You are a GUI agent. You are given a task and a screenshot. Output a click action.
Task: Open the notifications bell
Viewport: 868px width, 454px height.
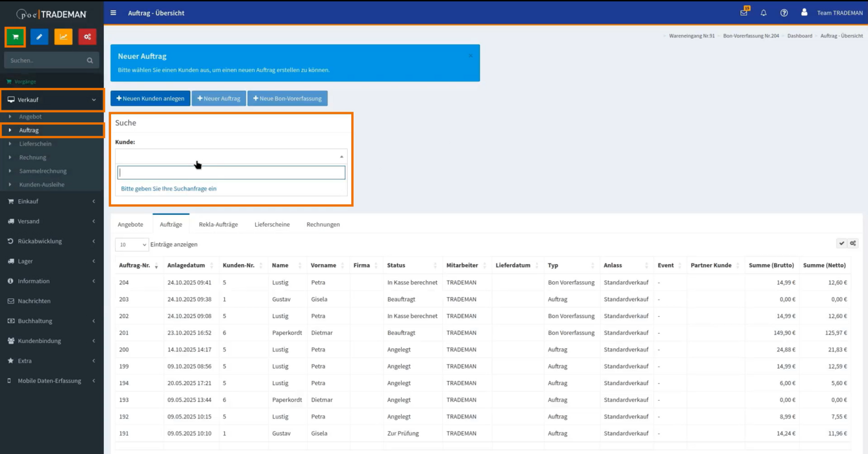coord(763,12)
